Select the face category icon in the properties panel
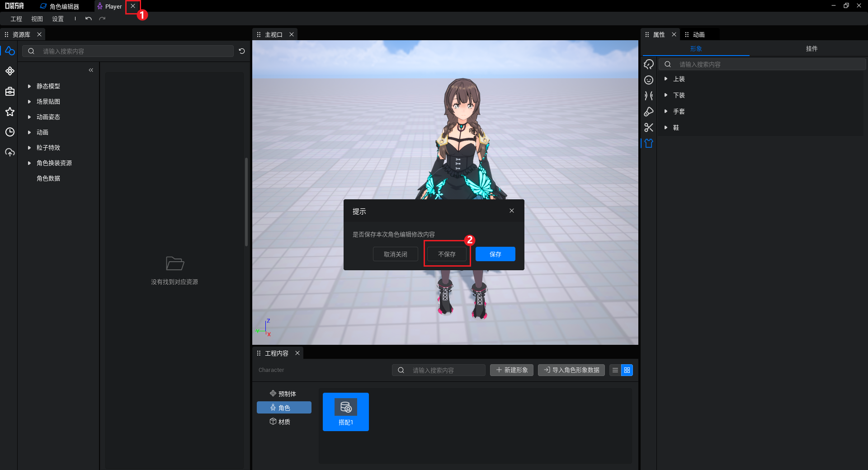Viewport: 868px width, 470px height. 649,80
